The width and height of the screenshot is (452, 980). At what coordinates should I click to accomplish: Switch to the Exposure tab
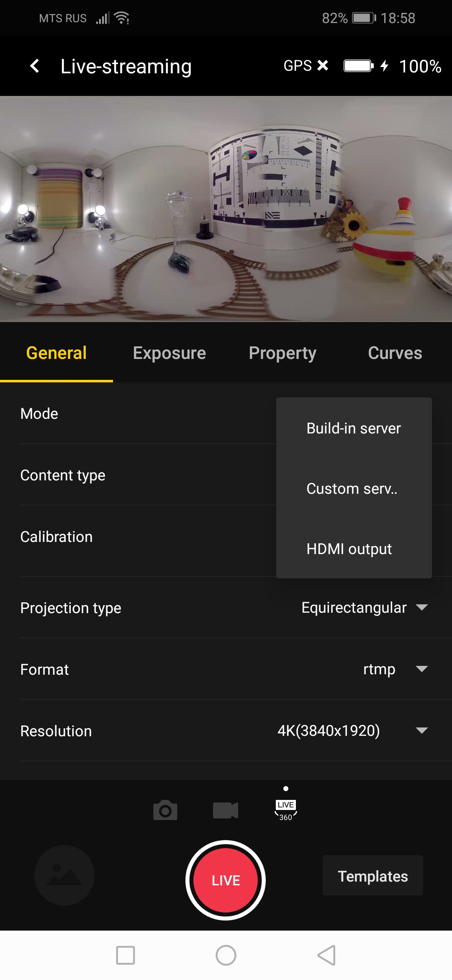[x=169, y=353]
